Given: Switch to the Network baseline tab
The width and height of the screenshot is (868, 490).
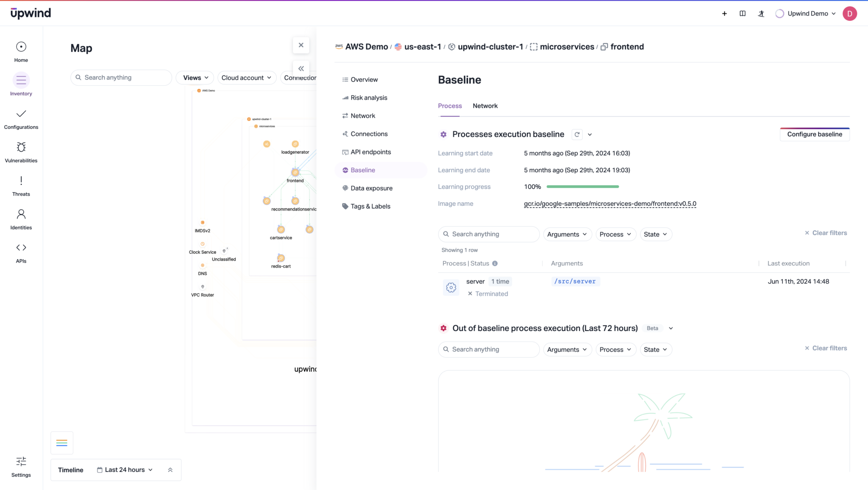Looking at the screenshot, I should [485, 106].
